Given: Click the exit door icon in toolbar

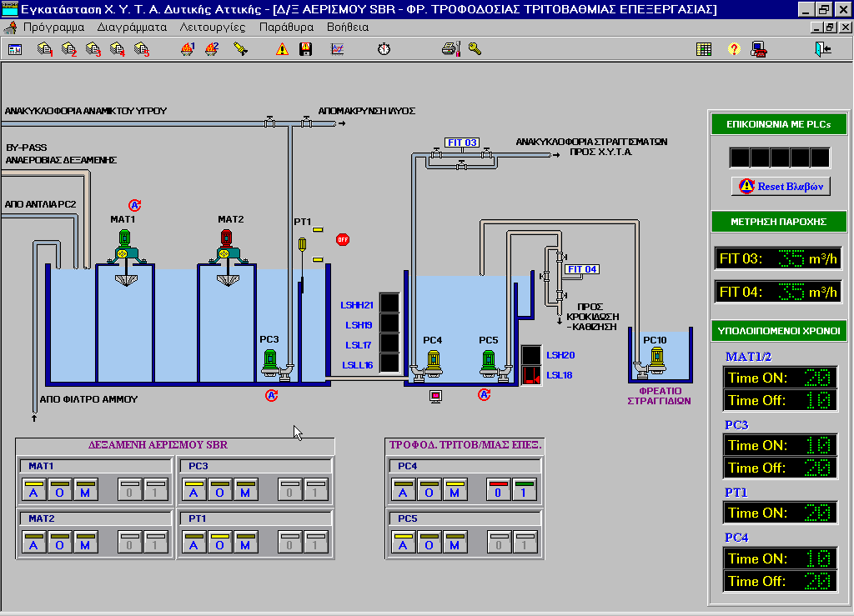Looking at the screenshot, I should [824, 49].
